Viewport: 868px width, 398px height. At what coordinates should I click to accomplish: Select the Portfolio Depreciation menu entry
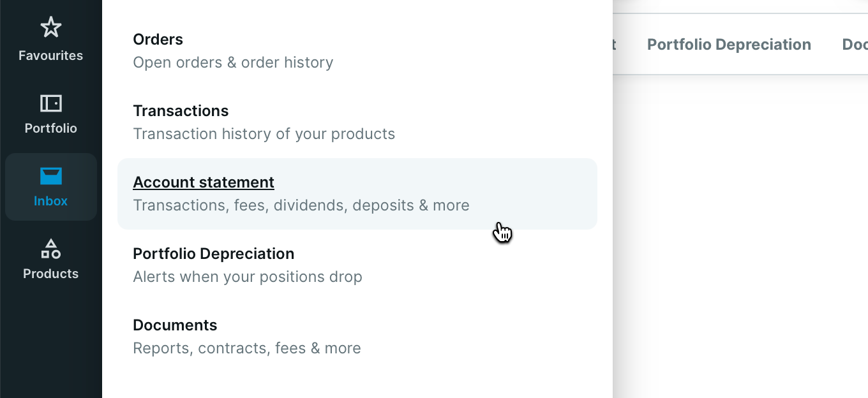point(357,265)
